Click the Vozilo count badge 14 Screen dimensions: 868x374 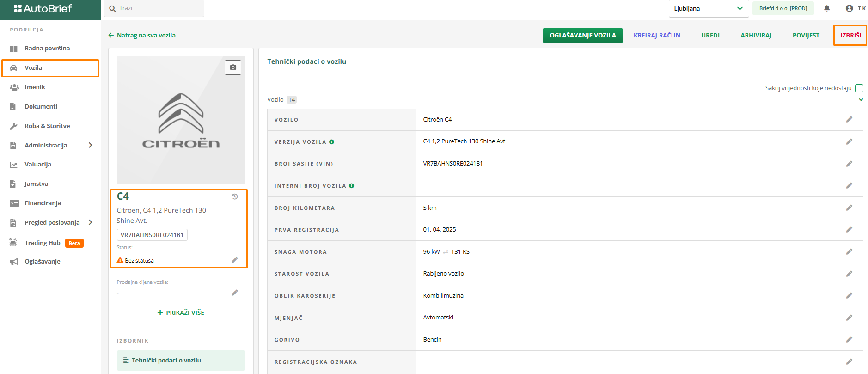pos(292,100)
